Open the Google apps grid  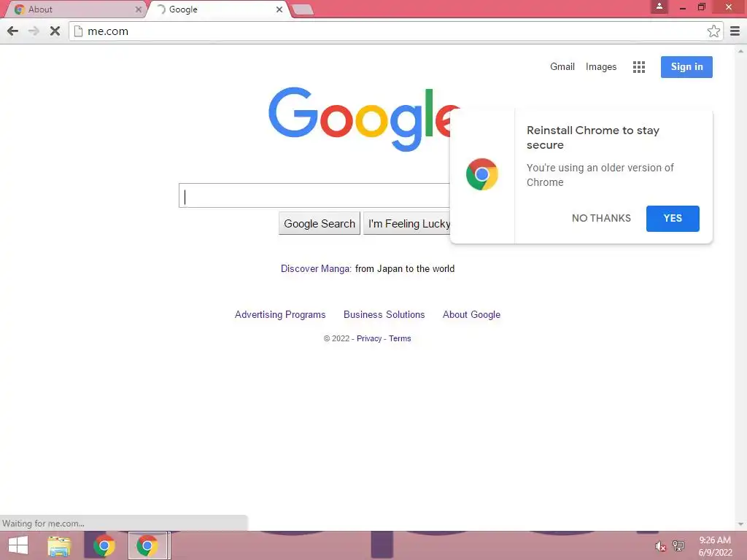[x=639, y=67]
